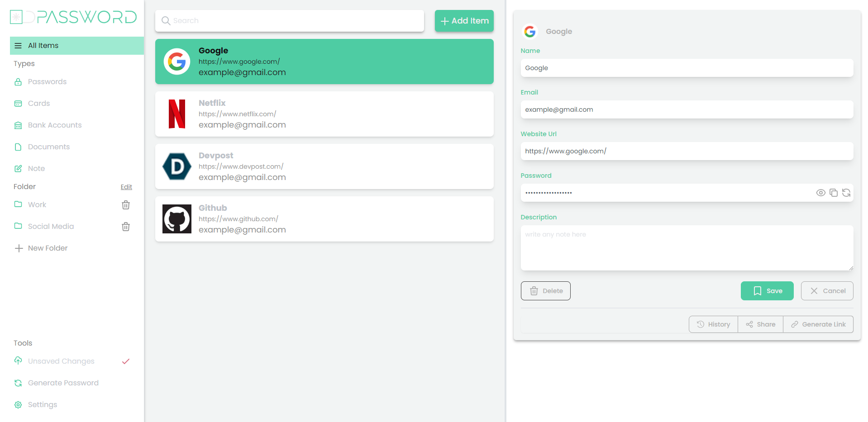This screenshot has height=422, width=868.
Task: Click the red checkmark beside Unsaved Changes
Action: pos(126,361)
